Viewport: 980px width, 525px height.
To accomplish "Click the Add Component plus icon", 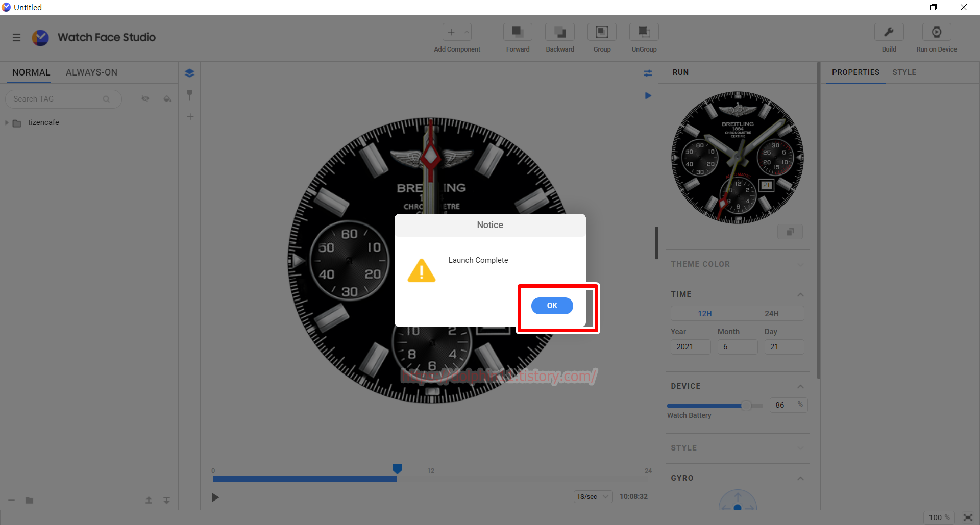I will tap(451, 32).
